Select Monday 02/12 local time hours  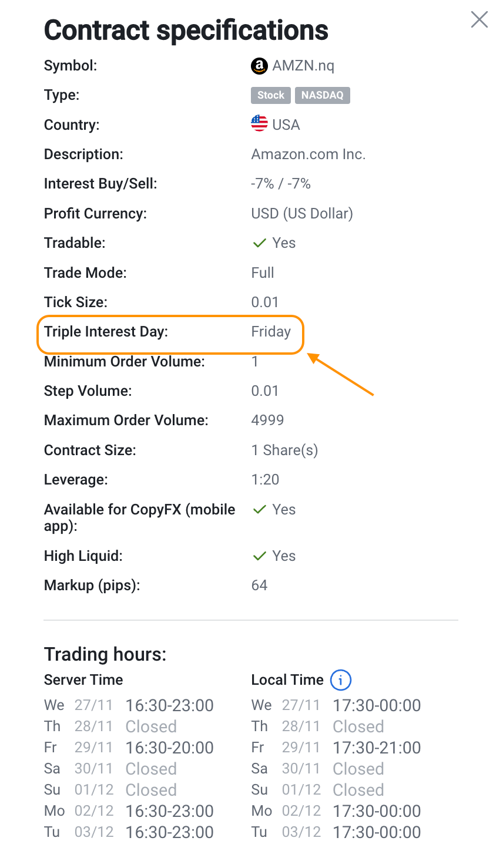[377, 811]
